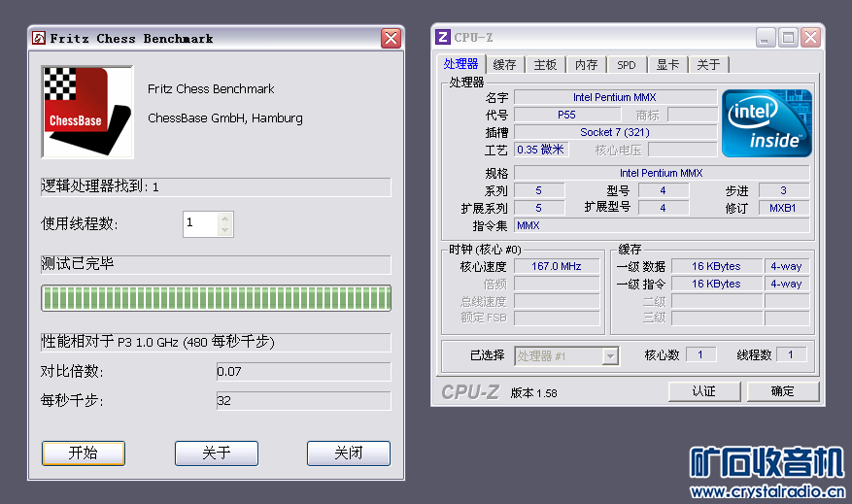852x504 pixels.
Task: Select the 处理器 tab in CPU-Z
Action: point(460,64)
